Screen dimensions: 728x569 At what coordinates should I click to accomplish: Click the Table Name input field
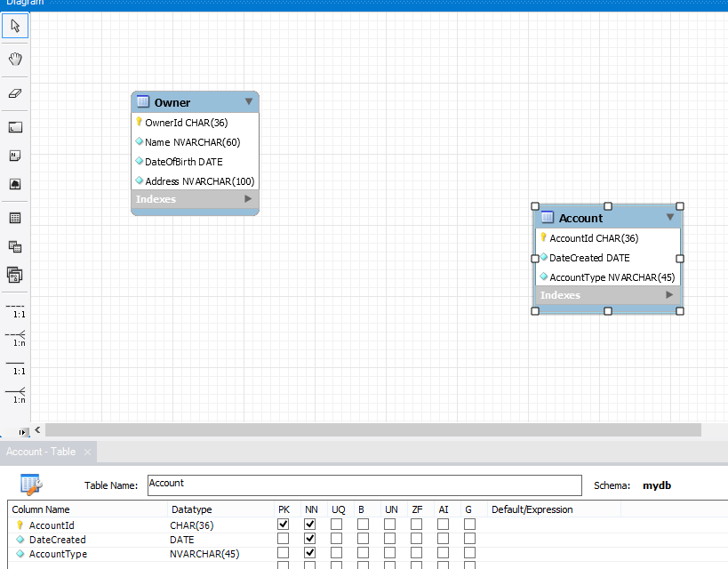point(364,485)
